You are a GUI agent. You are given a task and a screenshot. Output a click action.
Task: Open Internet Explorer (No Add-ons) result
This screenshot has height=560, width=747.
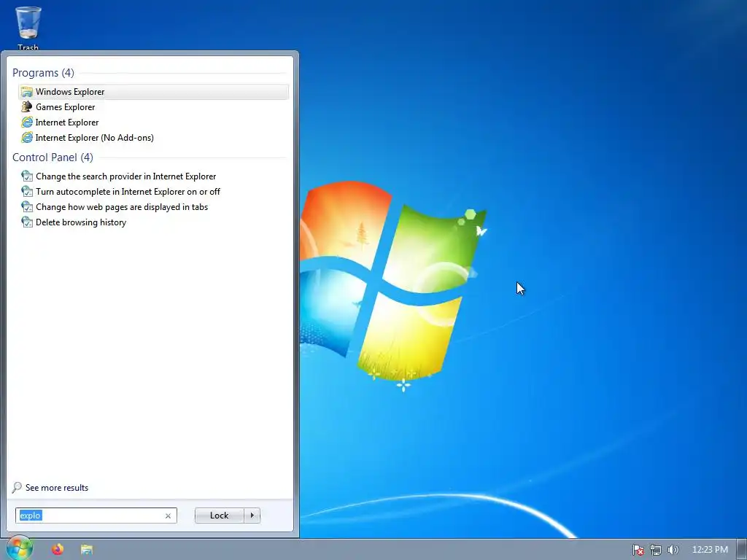point(153,138)
